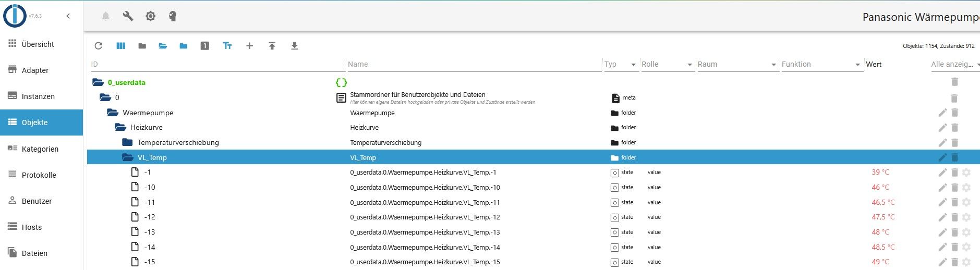Click the download objects arrow icon
Screen dimensions: 980x270
[294, 46]
